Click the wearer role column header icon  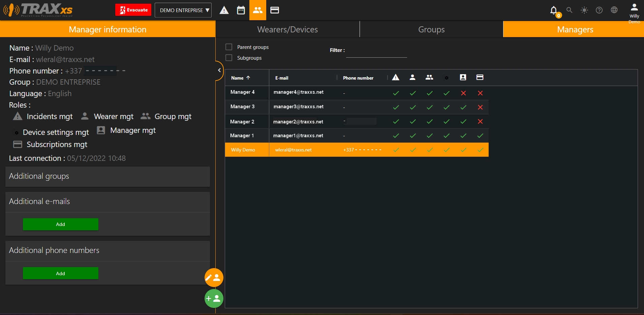pyautogui.click(x=412, y=77)
